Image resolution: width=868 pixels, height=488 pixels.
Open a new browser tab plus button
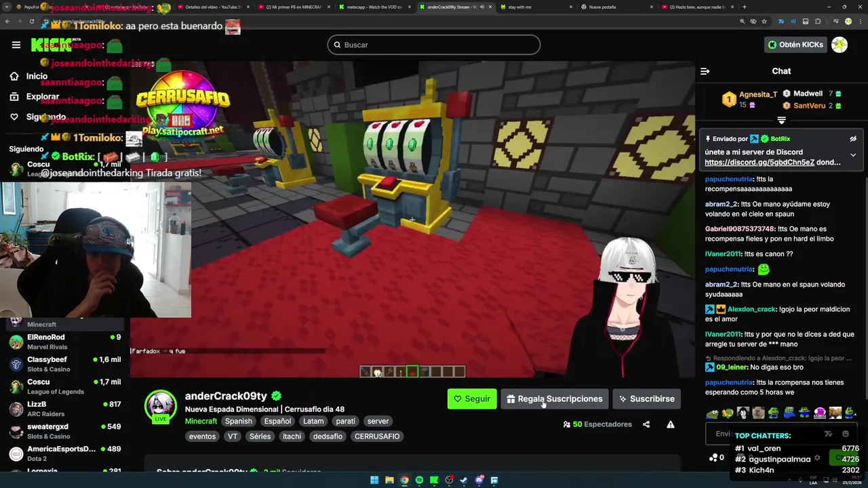tap(744, 7)
